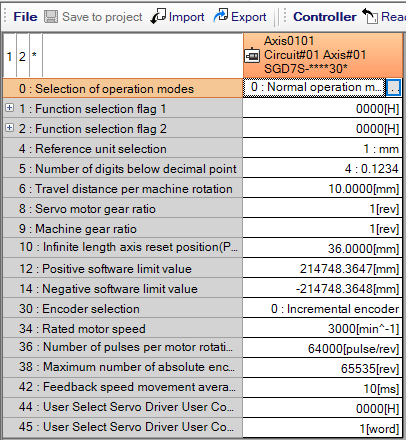Click the Encoder selection value cell
The height and width of the screenshot is (440, 406).
click(323, 308)
